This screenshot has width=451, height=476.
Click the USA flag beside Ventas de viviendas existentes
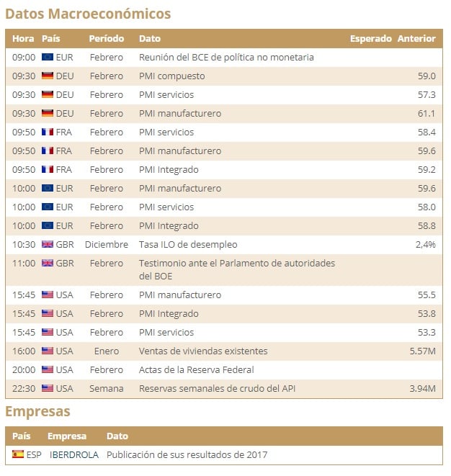click(48, 351)
